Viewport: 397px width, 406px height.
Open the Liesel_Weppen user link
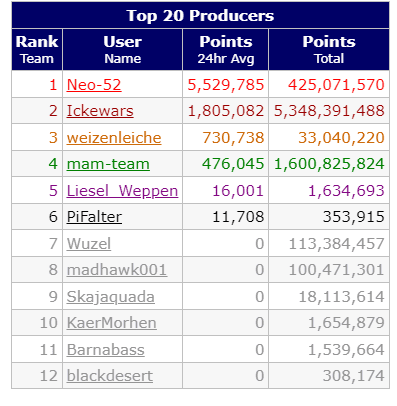(122, 191)
